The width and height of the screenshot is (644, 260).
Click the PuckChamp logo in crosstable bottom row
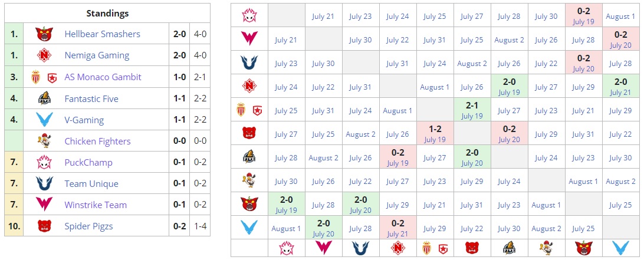286,248
